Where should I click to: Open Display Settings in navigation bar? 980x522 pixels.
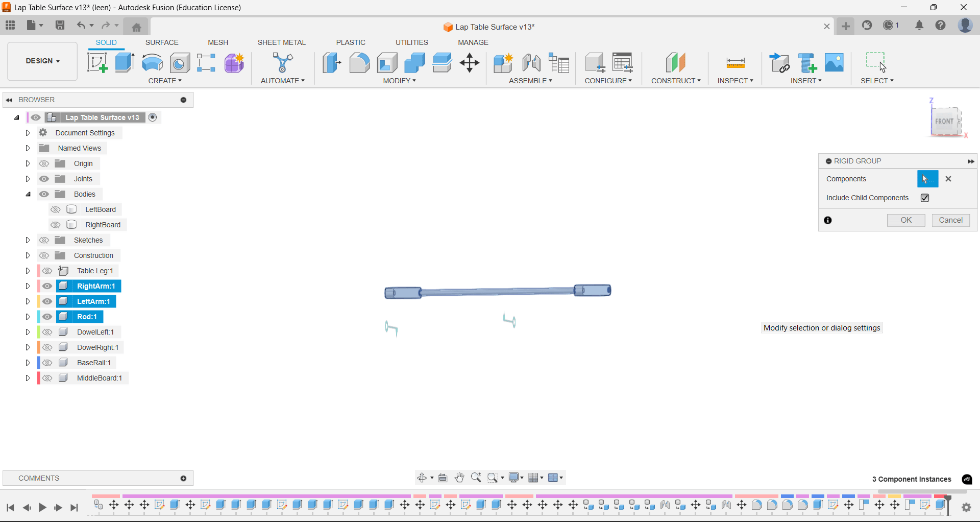click(517, 478)
